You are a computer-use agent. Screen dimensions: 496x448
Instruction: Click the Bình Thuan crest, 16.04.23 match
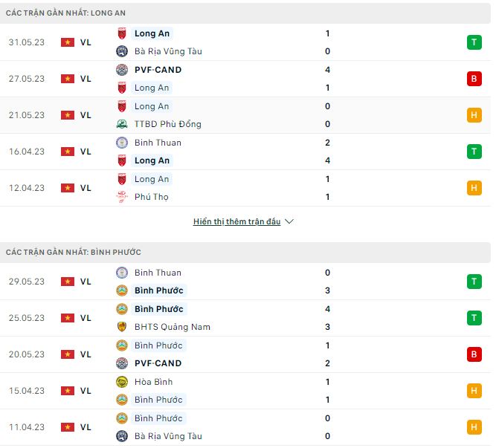(122, 143)
